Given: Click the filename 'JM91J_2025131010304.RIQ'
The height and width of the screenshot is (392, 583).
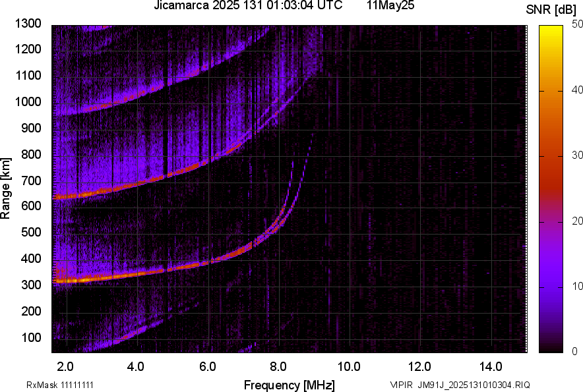Looking at the screenshot, I should point(474,385).
